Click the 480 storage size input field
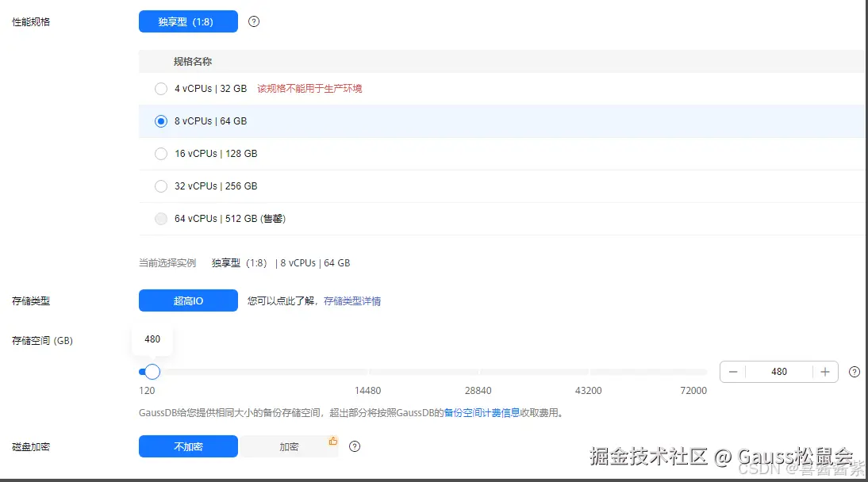This screenshot has height=482, width=868. tap(779, 371)
